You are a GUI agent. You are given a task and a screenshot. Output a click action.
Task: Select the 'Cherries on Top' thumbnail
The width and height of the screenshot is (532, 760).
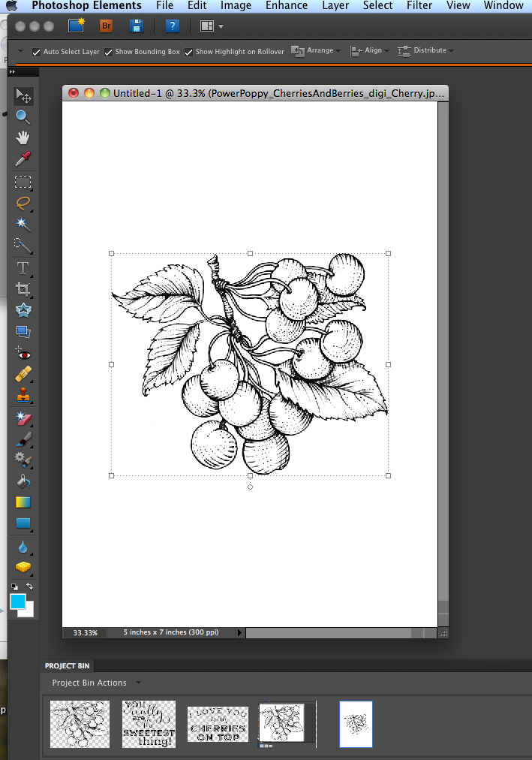click(218, 724)
